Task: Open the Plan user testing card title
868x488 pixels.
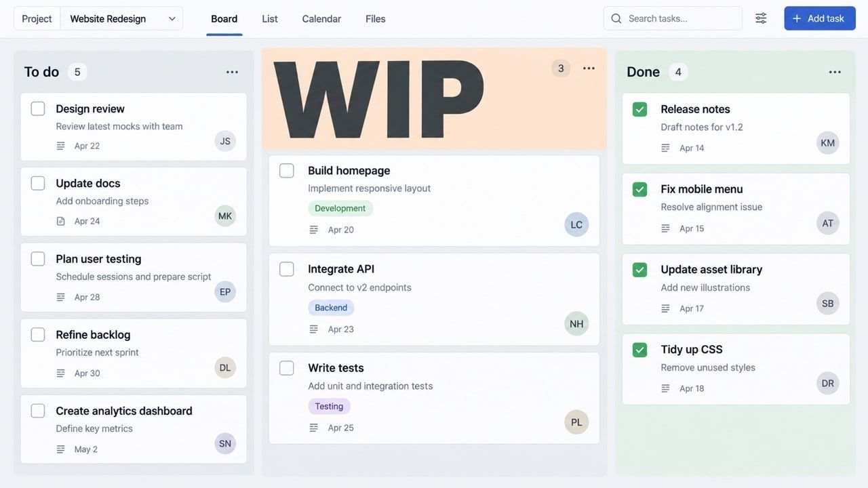Action: pyautogui.click(x=98, y=259)
